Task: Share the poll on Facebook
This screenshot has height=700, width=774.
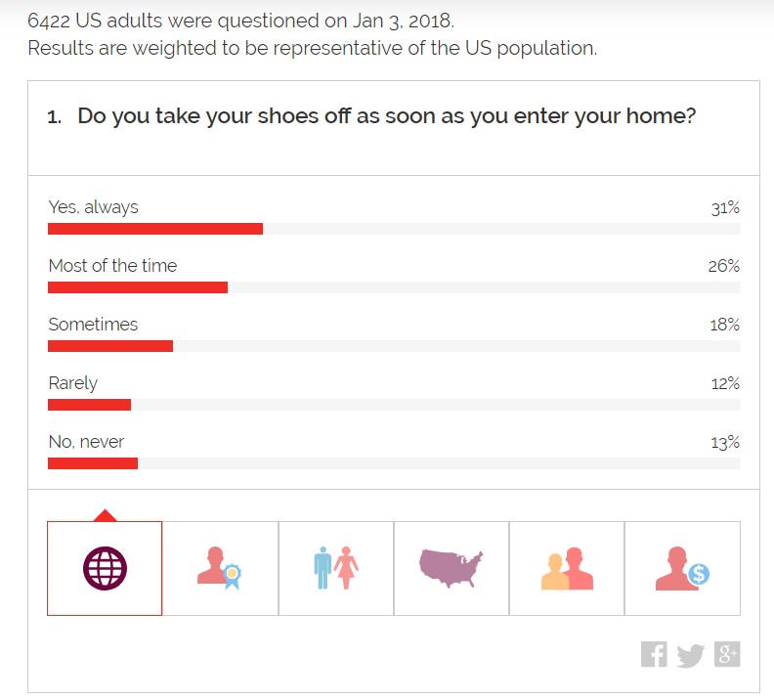Action: coord(654,654)
